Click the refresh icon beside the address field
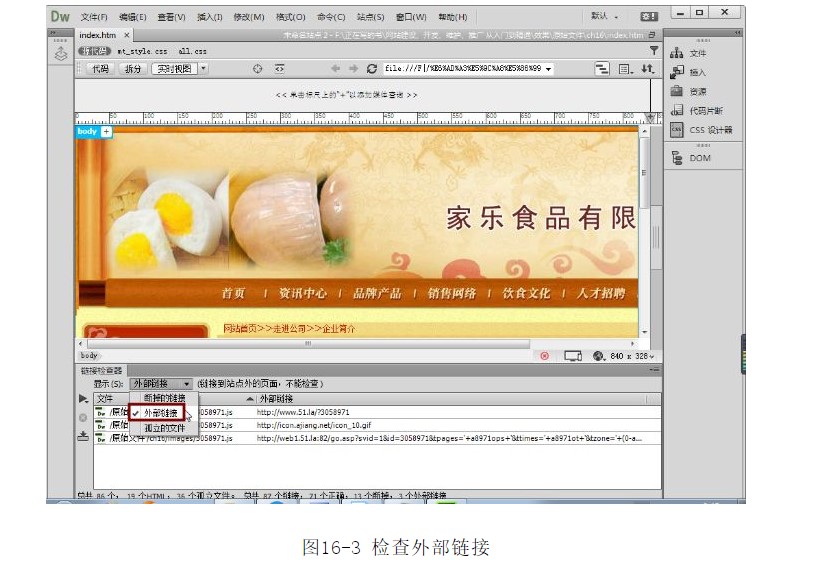 click(x=372, y=69)
